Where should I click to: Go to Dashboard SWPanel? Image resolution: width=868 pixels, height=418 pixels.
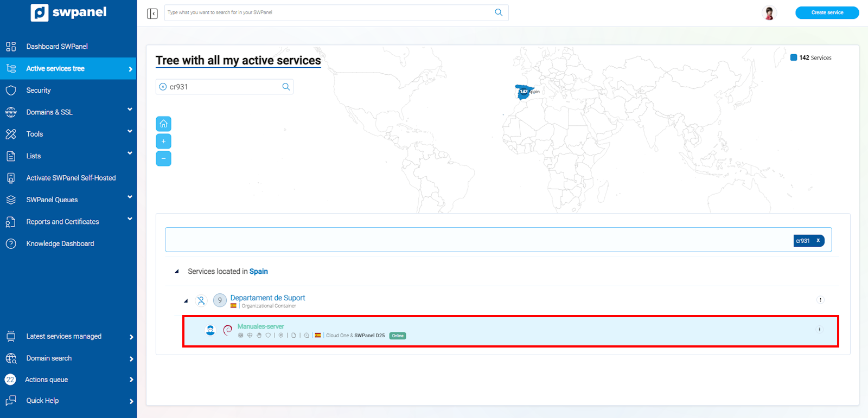(57, 47)
